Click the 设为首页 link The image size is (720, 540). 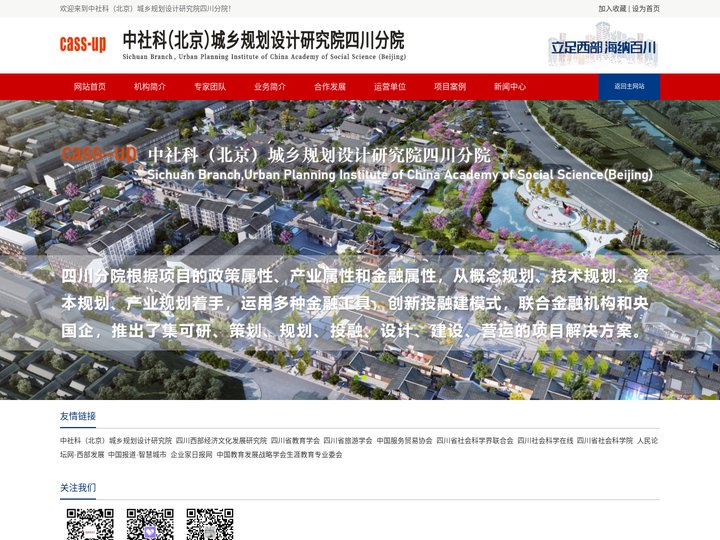click(646, 9)
